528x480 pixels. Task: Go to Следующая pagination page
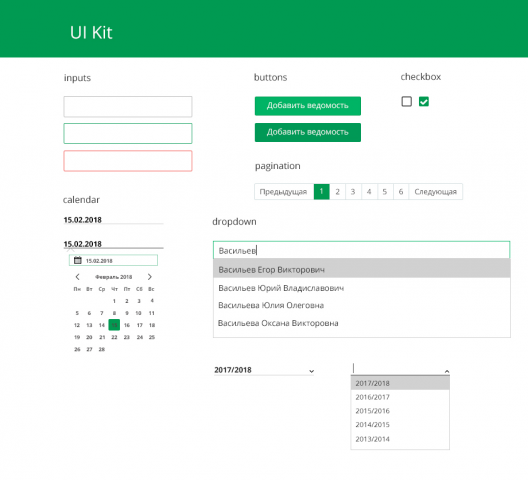(x=435, y=192)
